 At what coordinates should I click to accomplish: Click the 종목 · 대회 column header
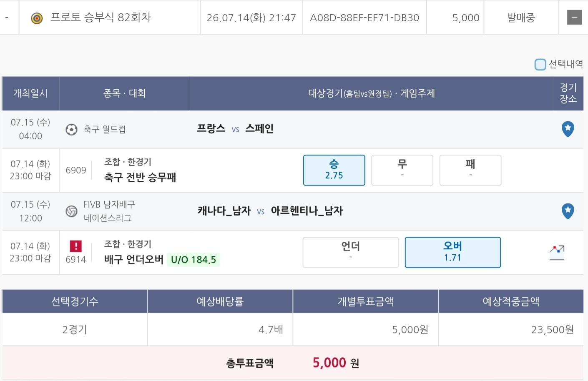click(x=124, y=93)
